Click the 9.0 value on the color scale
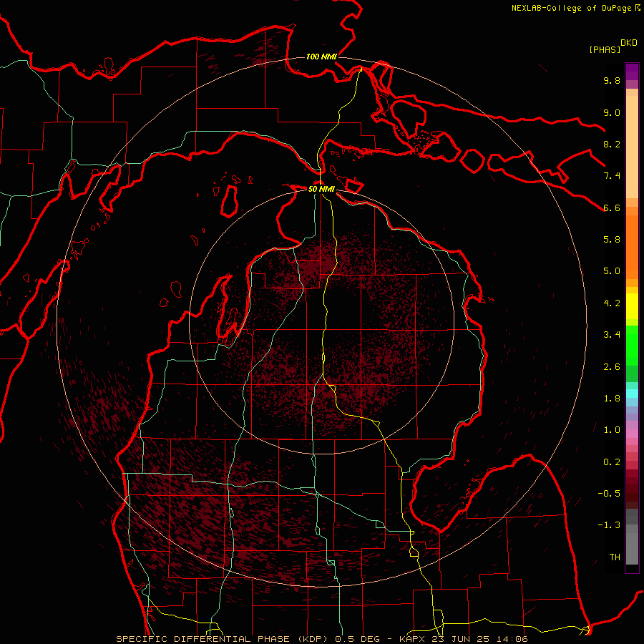This screenshot has width=644, height=644. point(612,112)
